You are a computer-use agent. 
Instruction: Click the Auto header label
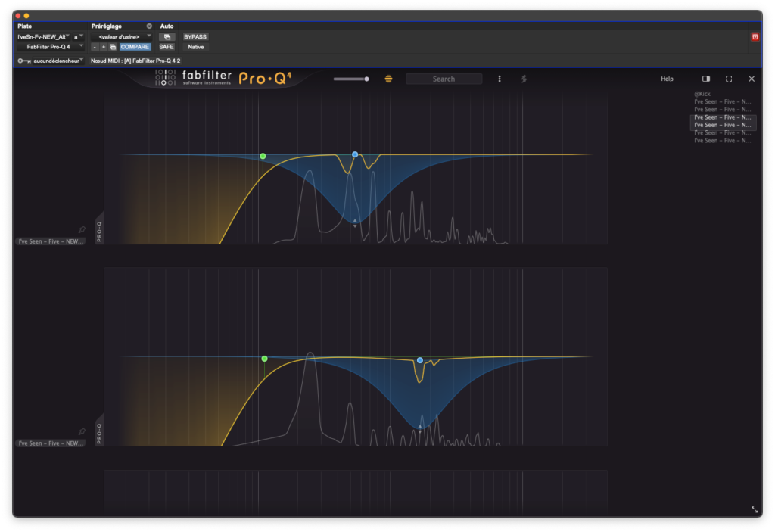tap(167, 26)
